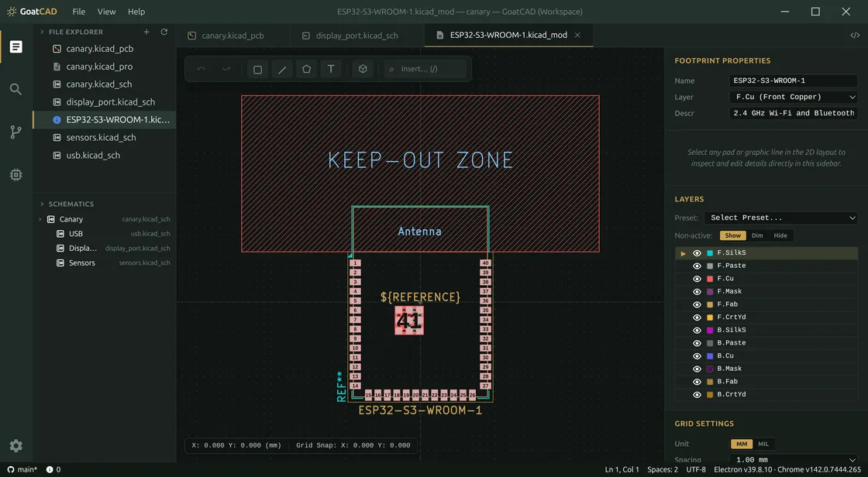Click the F.SilkS active layer arrow
868x477 pixels.
[x=683, y=253]
